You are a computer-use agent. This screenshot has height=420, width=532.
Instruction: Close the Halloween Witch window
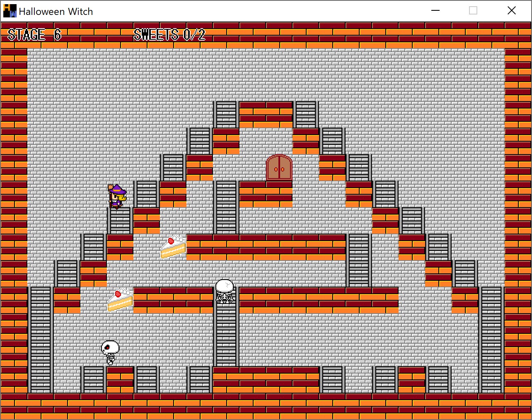pos(512,11)
